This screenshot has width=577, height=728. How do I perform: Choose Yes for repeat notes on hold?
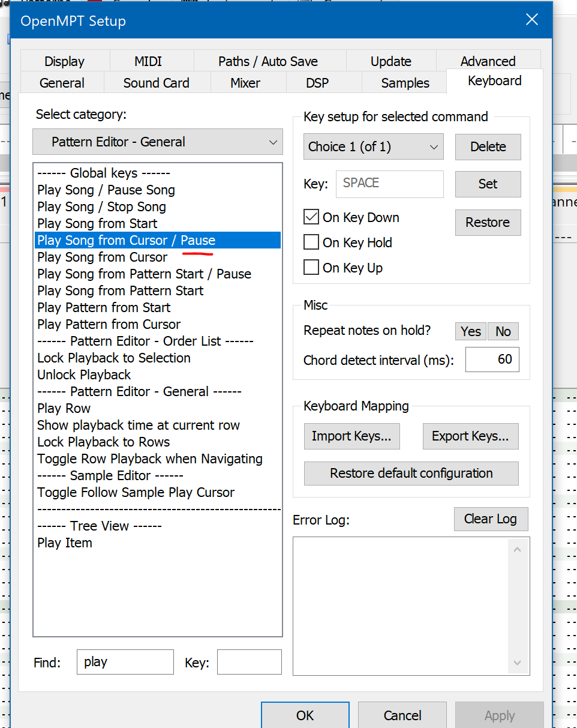coord(471,331)
